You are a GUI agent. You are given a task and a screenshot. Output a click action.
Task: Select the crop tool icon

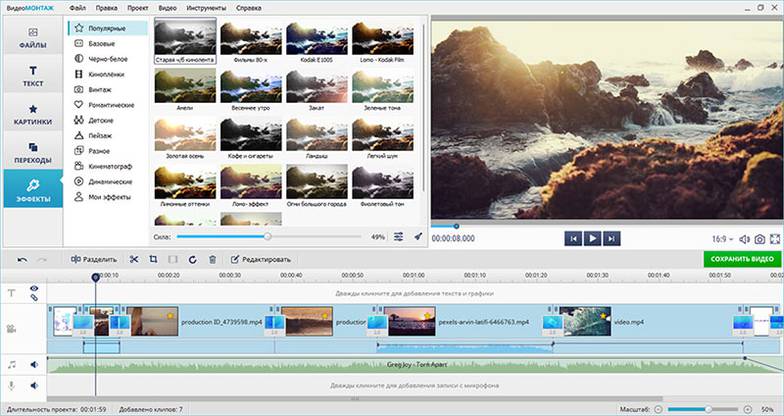pyautogui.click(x=154, y=260)
